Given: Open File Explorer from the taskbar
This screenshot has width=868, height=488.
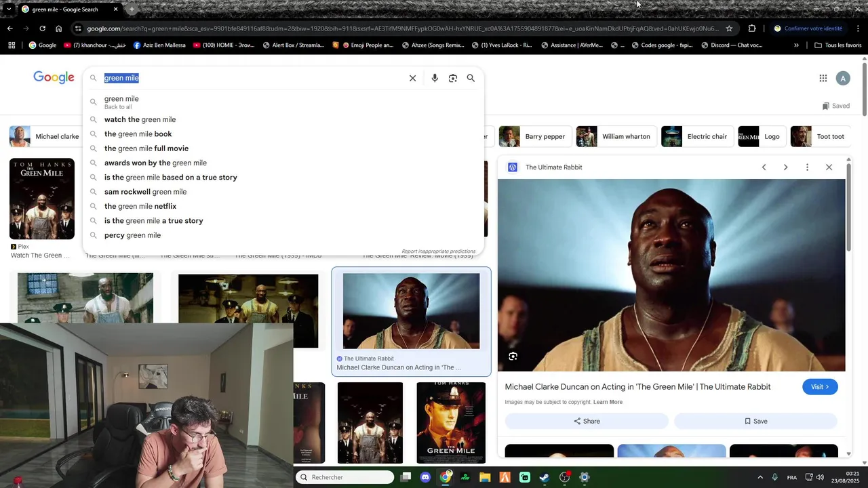Looking at the screenshot, I should pyautogui.click(x=485, y=477).
